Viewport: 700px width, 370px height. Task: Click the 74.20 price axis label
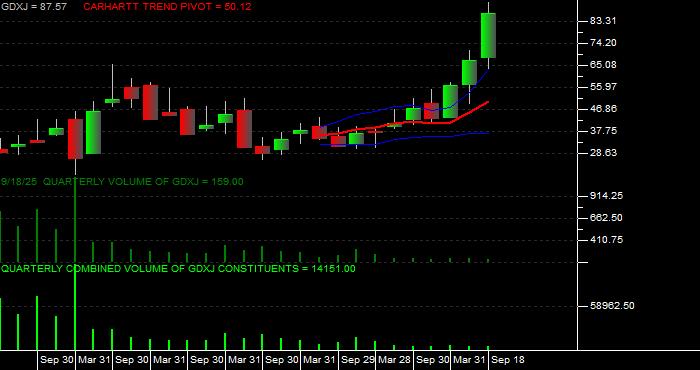tap(604, 43)
